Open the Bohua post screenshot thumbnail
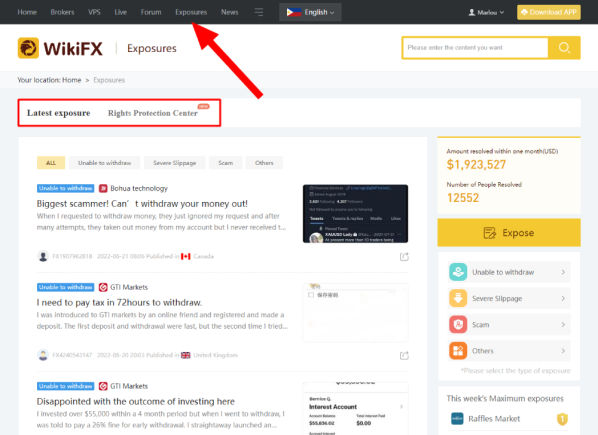Viewport: 598px width, 435px height. click(x=355, y=213)
